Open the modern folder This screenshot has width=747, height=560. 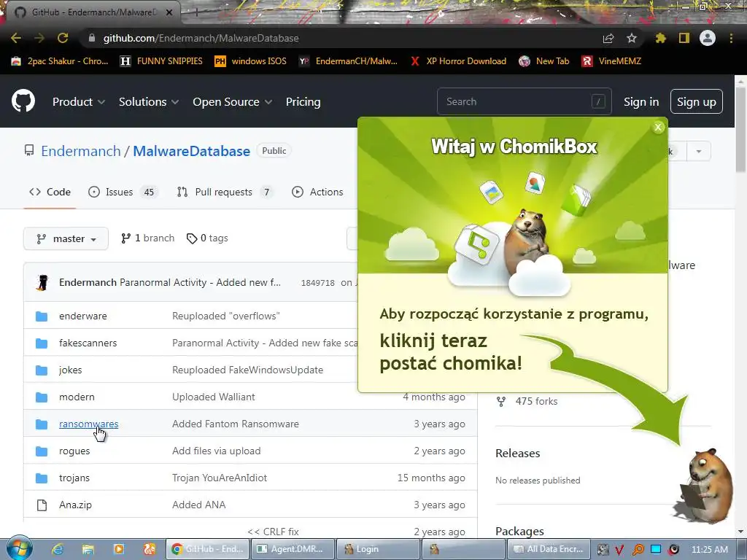[77, 397]
